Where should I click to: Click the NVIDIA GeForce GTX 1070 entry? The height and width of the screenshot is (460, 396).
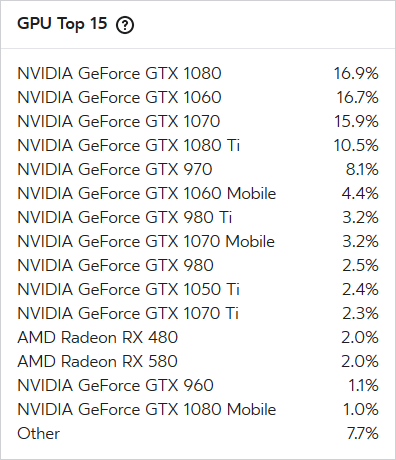coord(198,121)
